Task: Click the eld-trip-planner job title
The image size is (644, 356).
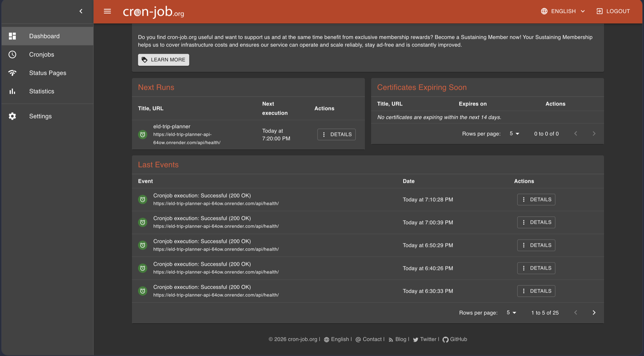Action: [172, 126]
